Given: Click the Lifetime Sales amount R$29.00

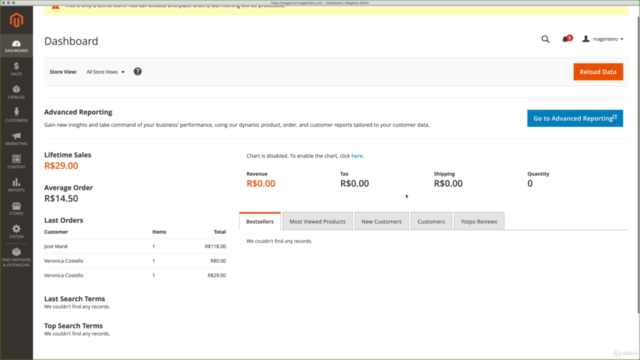Looking at the screenshot, I should (x=61, y=166).
